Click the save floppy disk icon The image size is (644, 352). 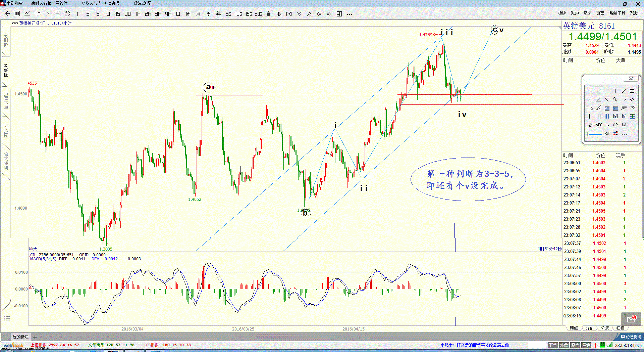click(x=57, y=14)
